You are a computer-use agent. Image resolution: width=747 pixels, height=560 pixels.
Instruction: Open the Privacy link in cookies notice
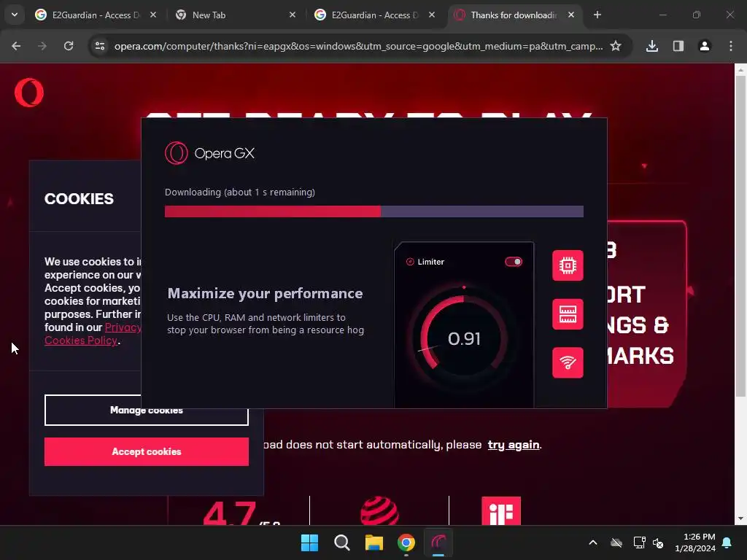tap(123, 327)
